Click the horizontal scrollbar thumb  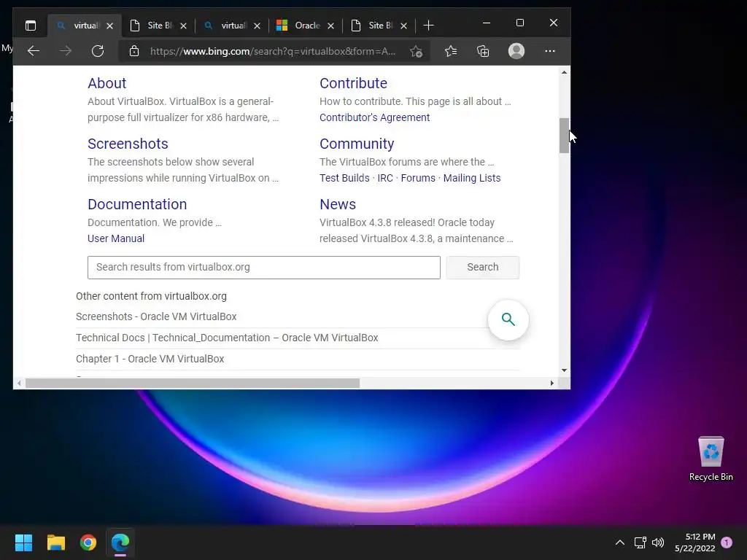[193, 384]
